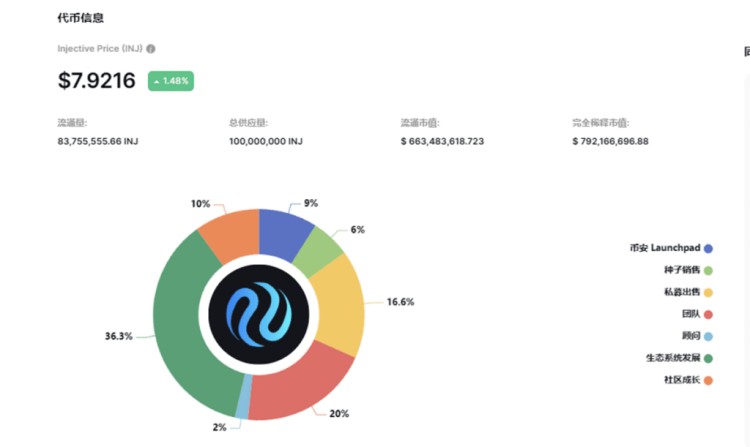Click the 16.6% chart label

coord(400,302)
